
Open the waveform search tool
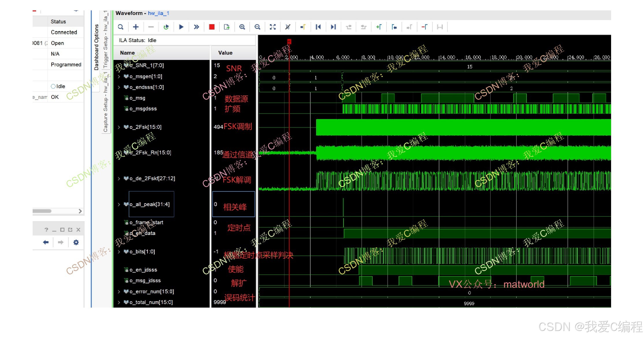tap(121, 27)
